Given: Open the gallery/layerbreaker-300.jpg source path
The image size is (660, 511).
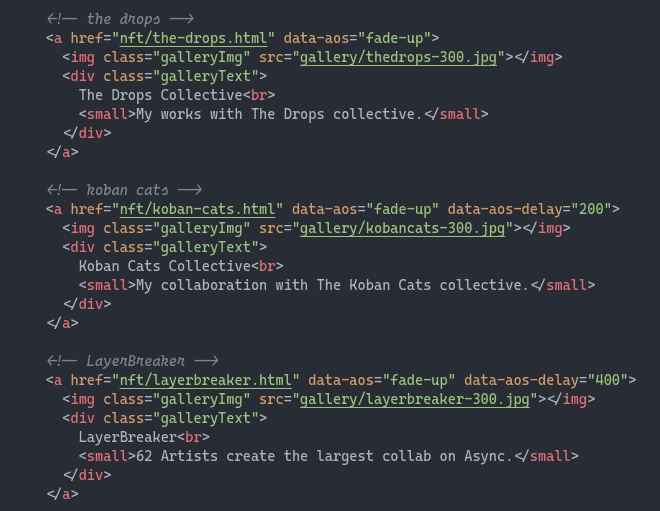Looking at the screenshot, I should pos(415,399).
